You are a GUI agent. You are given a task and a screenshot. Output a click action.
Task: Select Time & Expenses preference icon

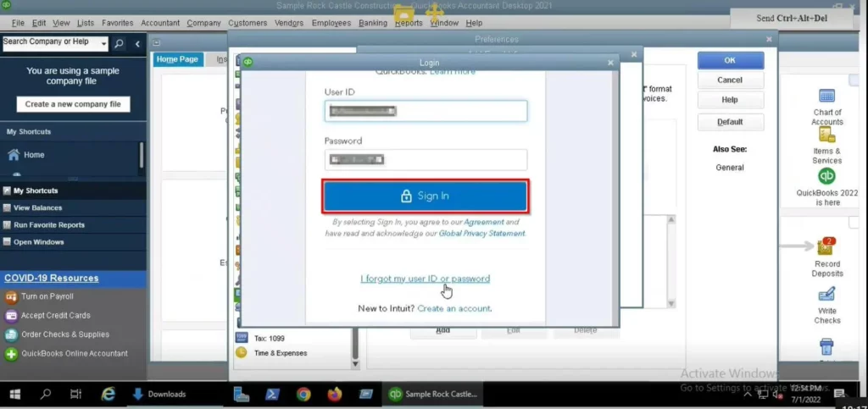tap(242, 352)
